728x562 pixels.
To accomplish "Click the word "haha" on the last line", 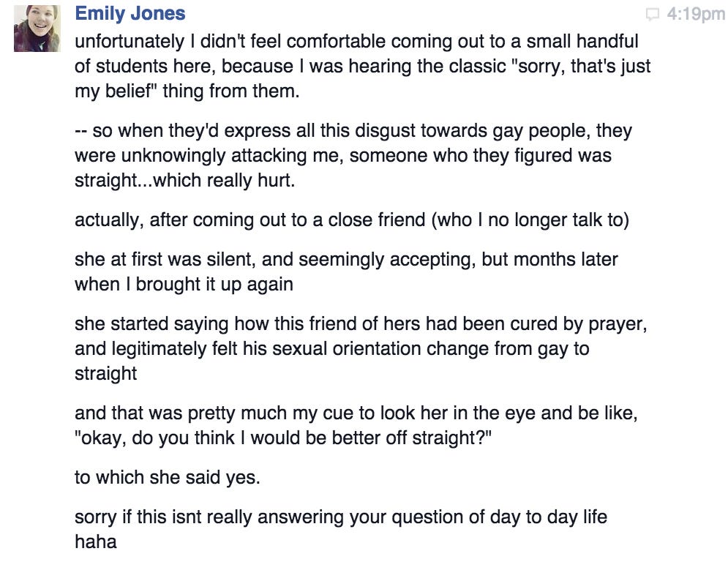I will coord(96,542).
